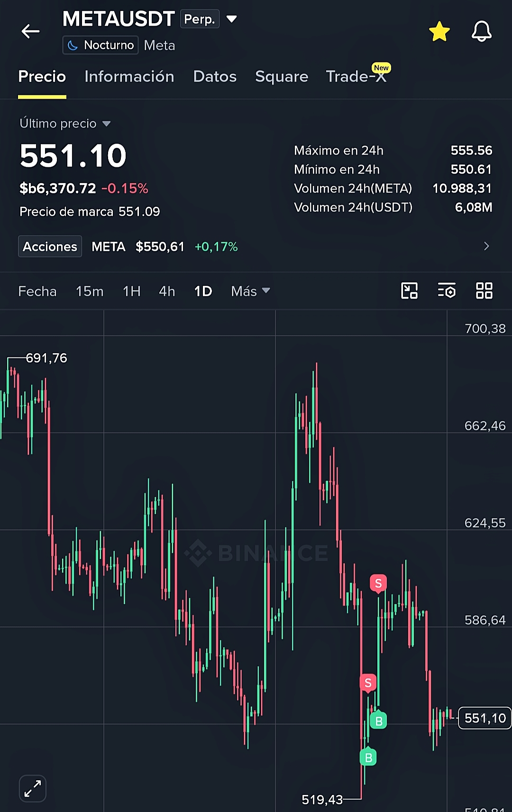Select the 15m timeframe

tap(90, 291)
